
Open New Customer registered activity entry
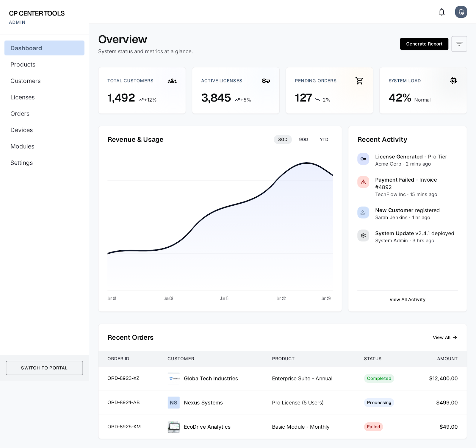(x=407, y=214)
